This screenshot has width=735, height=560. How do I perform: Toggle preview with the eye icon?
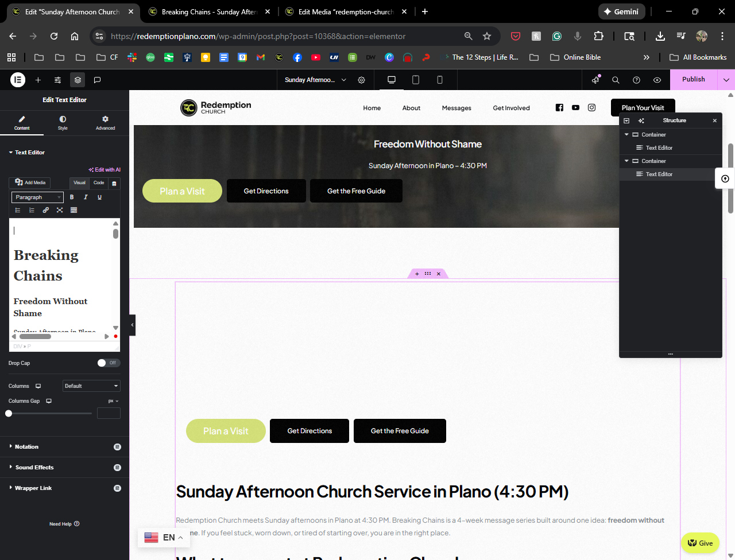[657, 80]
